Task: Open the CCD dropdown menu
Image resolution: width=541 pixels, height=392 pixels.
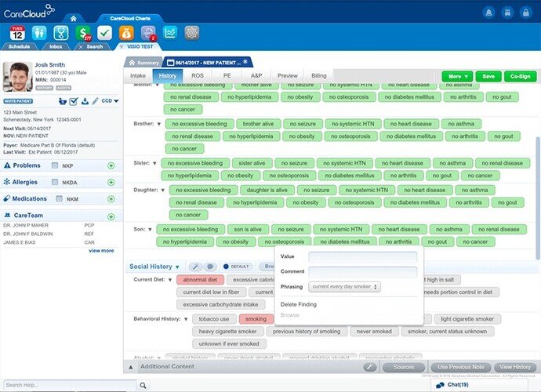Action: click(109, 101)
